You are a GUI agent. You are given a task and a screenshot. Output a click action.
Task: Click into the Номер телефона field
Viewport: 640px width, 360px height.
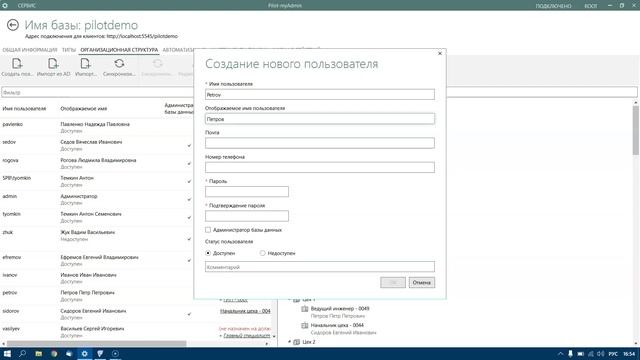tap(320, 167)
